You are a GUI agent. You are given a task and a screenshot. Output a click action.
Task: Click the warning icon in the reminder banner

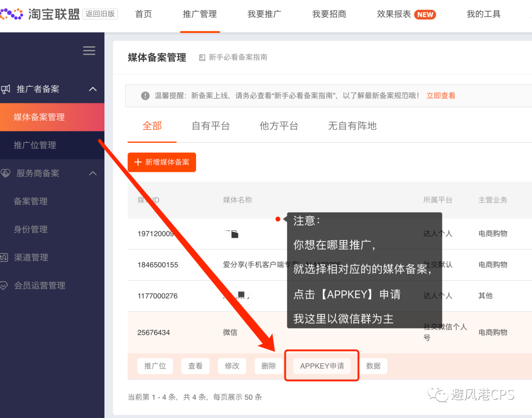pos(145,96)
